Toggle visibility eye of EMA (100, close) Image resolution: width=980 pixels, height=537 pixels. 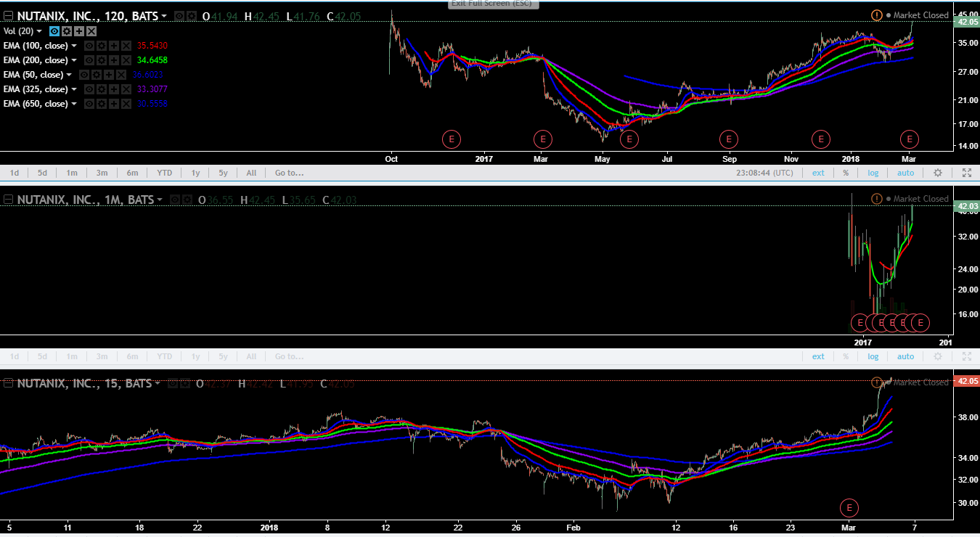tap(89, 46)
